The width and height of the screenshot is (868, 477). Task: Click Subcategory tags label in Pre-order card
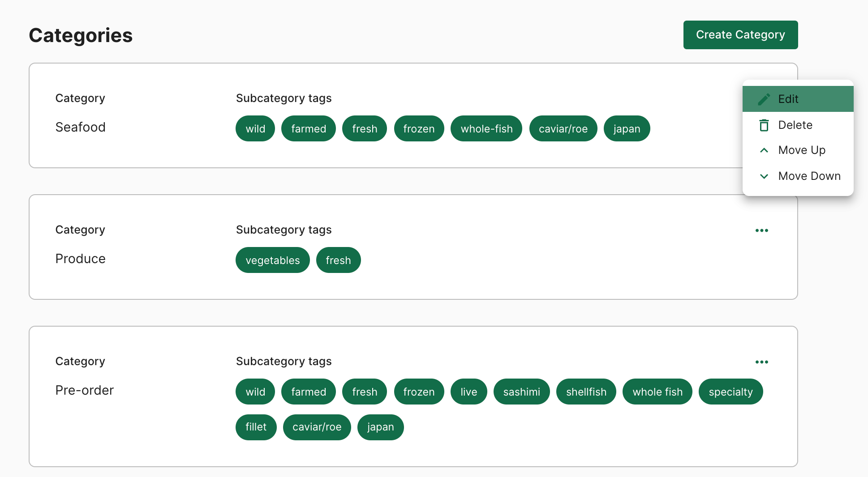[284, 361]
